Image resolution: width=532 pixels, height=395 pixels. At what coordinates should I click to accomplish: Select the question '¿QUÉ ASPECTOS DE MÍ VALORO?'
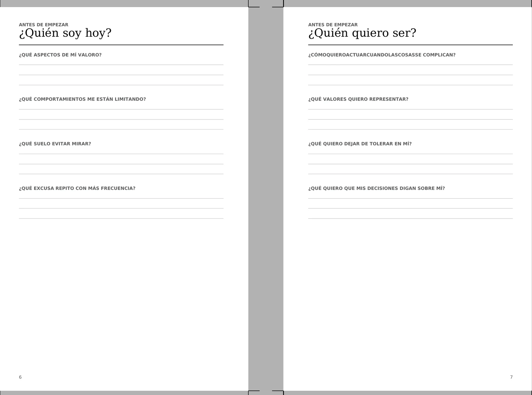(x=60, y=55)
